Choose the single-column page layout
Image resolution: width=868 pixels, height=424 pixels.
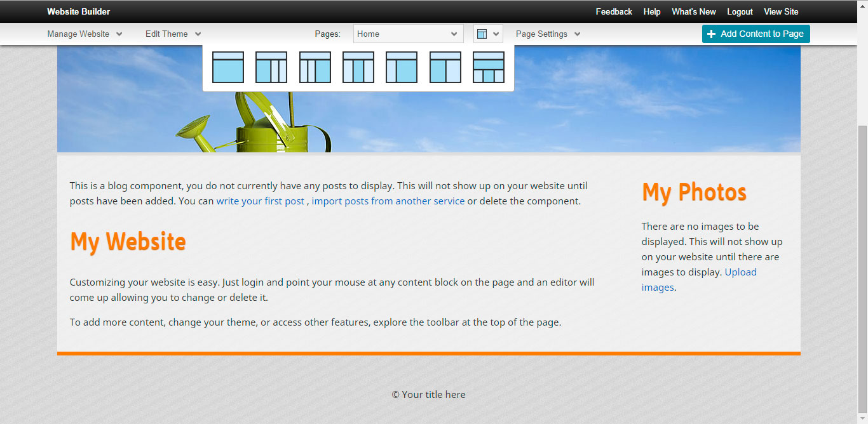click(228, 67)
